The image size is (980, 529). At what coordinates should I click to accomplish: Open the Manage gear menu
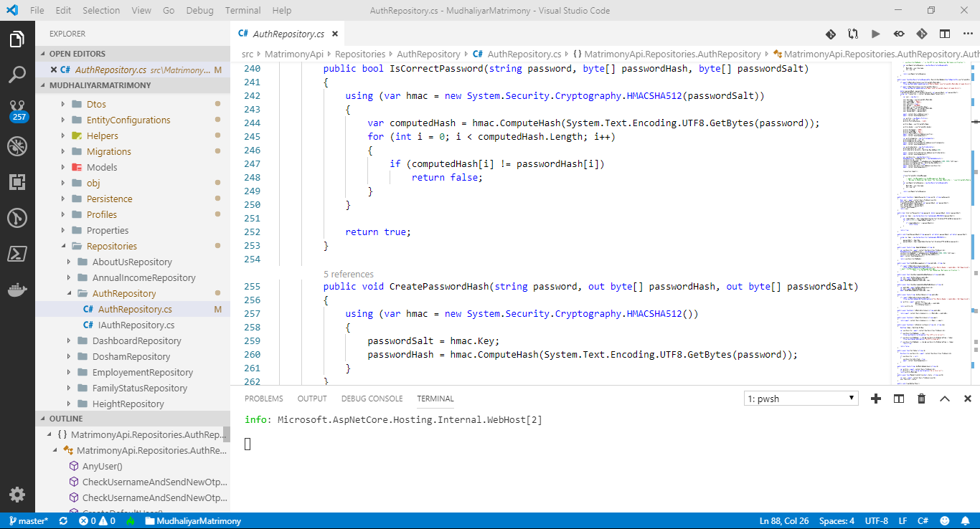(x=17, y=495)
